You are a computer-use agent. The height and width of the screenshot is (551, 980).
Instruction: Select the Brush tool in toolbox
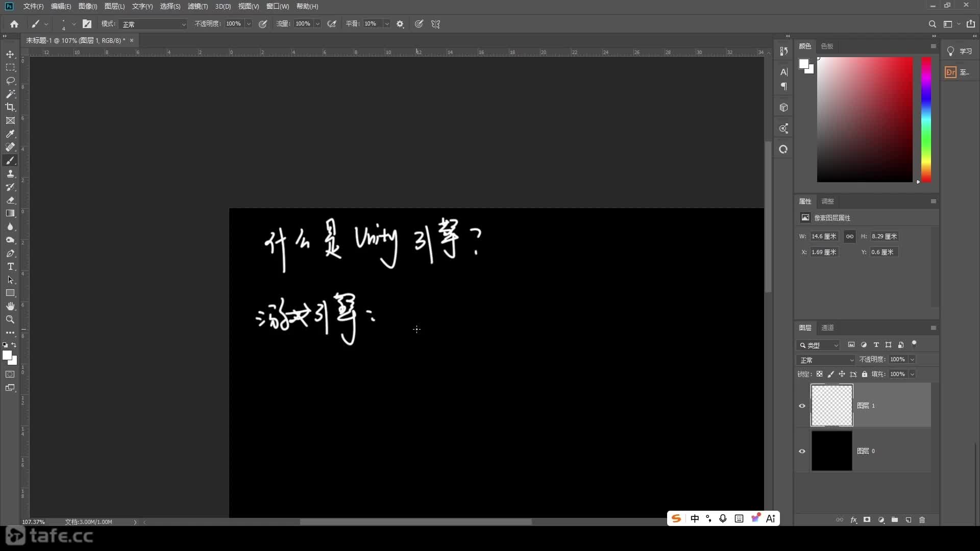10,160
